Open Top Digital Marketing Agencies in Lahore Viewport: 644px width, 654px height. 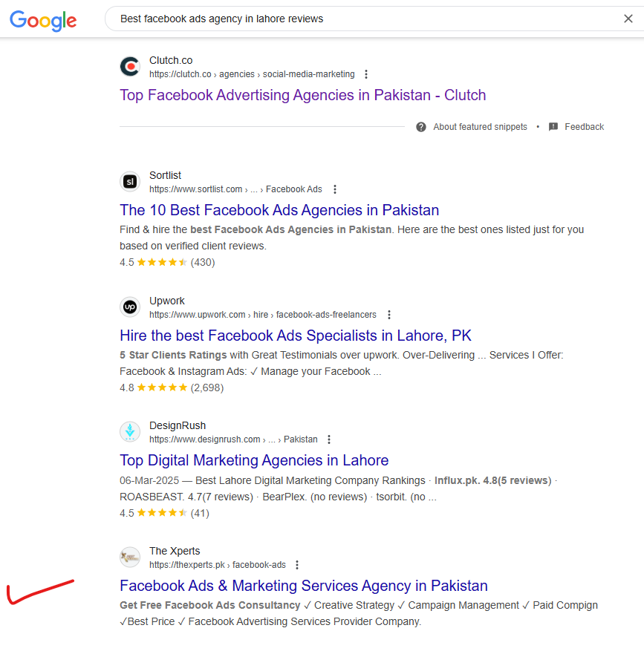point(254,460)
